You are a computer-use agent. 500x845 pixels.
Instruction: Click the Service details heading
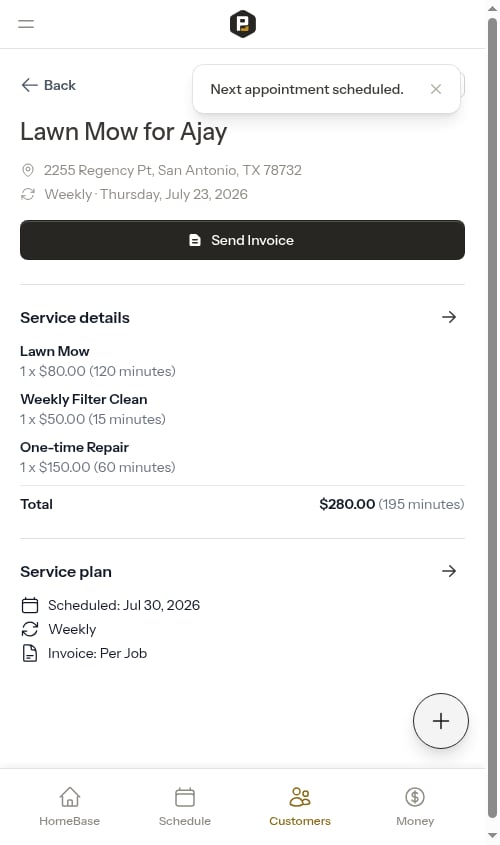tap(75, 317)
